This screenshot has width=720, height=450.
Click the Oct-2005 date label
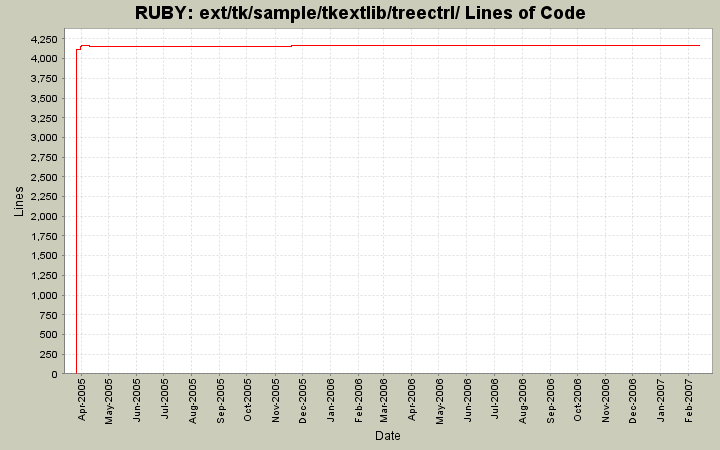[247, 400]
